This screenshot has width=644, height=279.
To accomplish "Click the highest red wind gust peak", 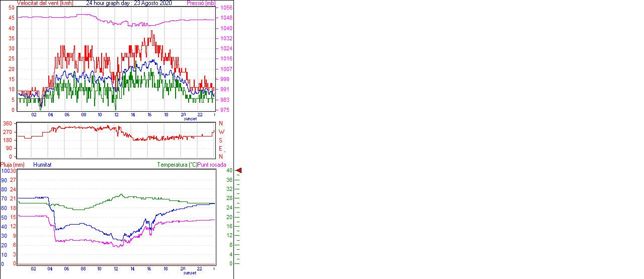I will click(x=151, y=31).
